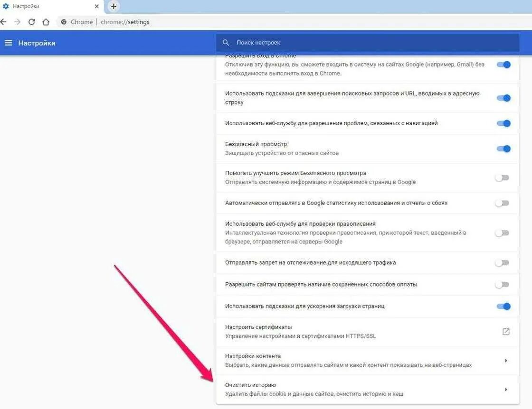Click 'Использовать веб-службу для проверки правописания' label
Viewport: 532px width, 409px height.
300,223
